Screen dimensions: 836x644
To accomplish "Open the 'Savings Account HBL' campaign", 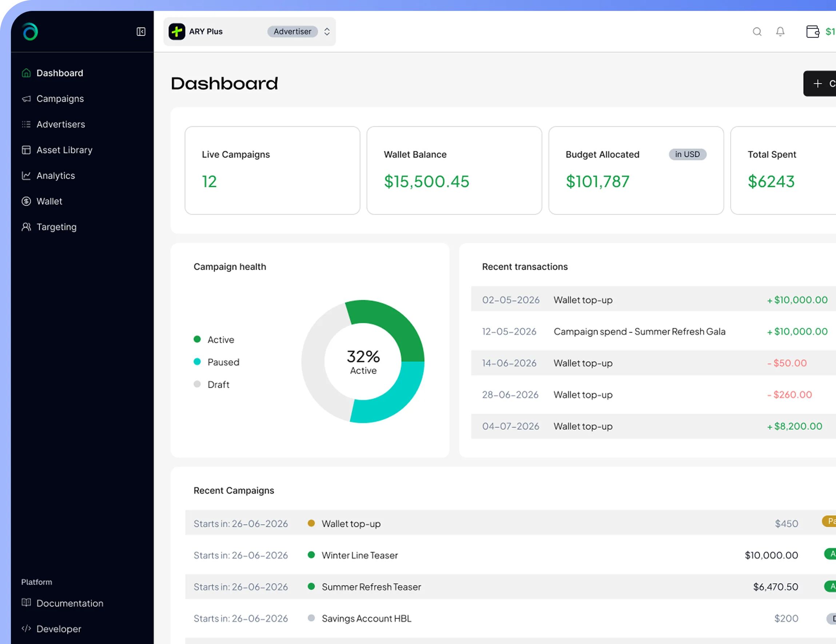I will click(x=511, y=618).
